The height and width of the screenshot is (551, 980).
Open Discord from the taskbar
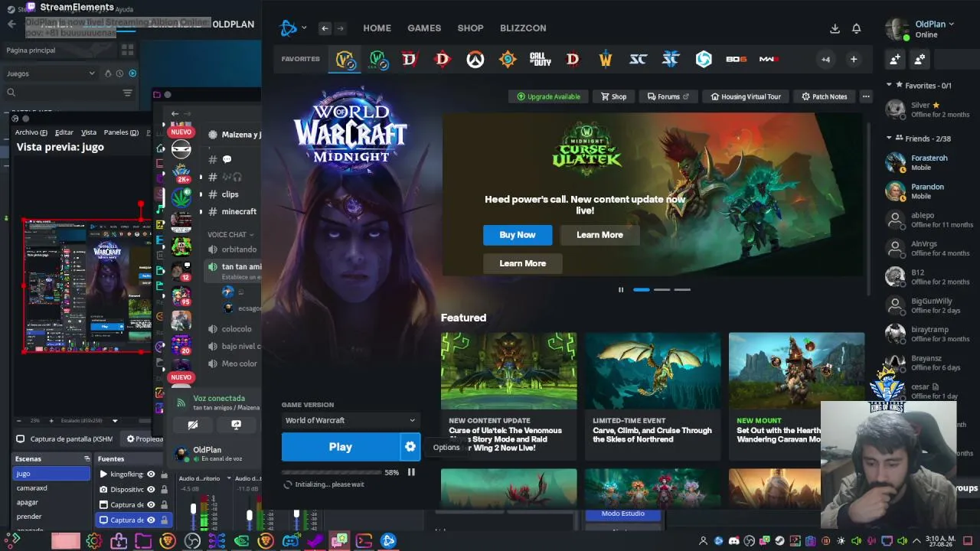290,541
